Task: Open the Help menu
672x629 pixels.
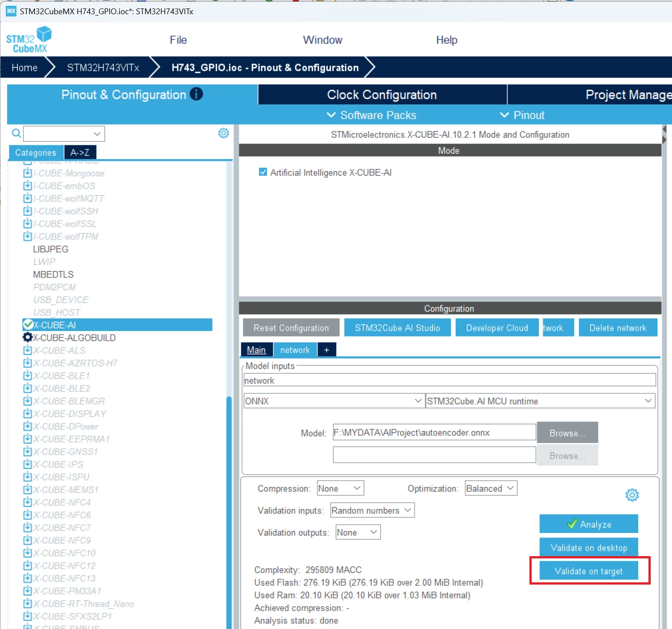Action: (446, 40)
